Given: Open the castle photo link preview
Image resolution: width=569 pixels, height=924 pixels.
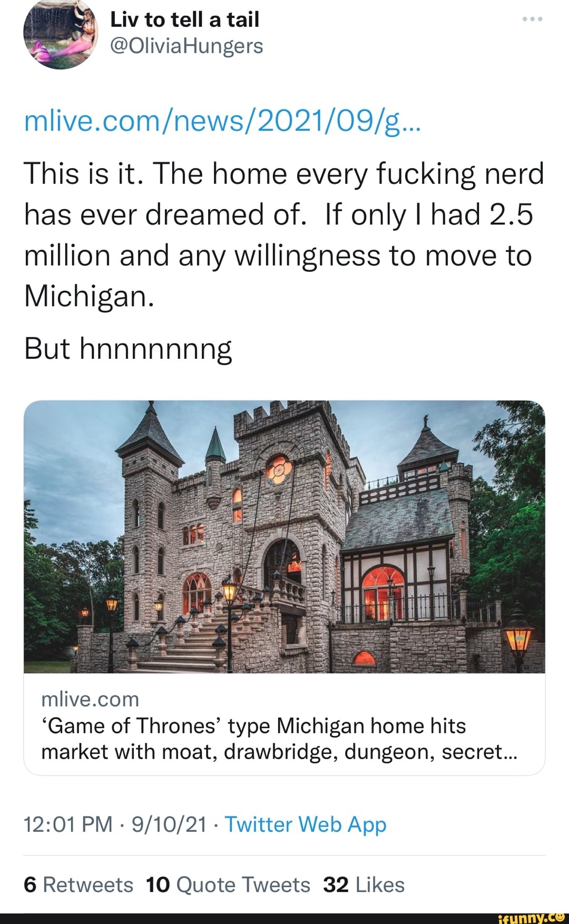Looking at the screenshot, I should point(284,536).
